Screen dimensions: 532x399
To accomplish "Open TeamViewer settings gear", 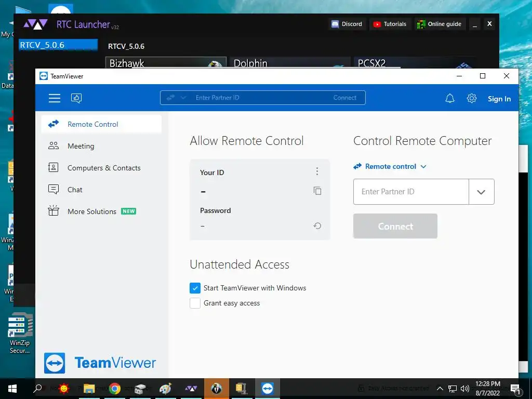I will 472,98.
